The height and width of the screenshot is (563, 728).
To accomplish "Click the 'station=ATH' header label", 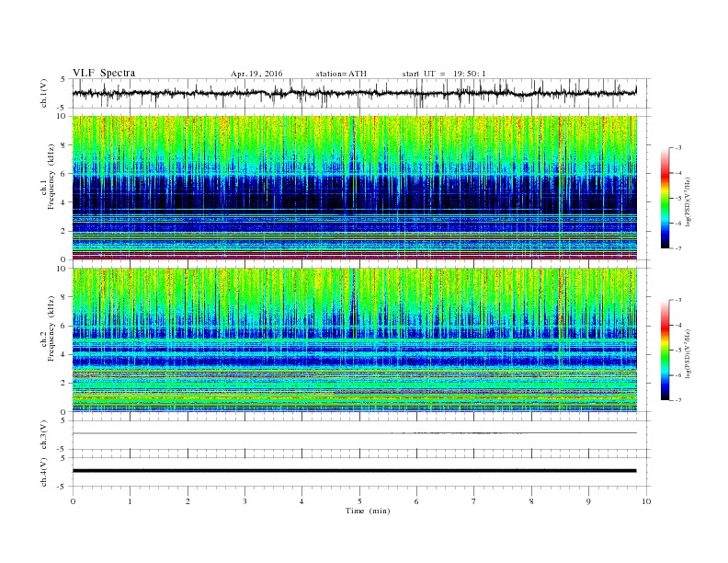I will pos(341,74).
